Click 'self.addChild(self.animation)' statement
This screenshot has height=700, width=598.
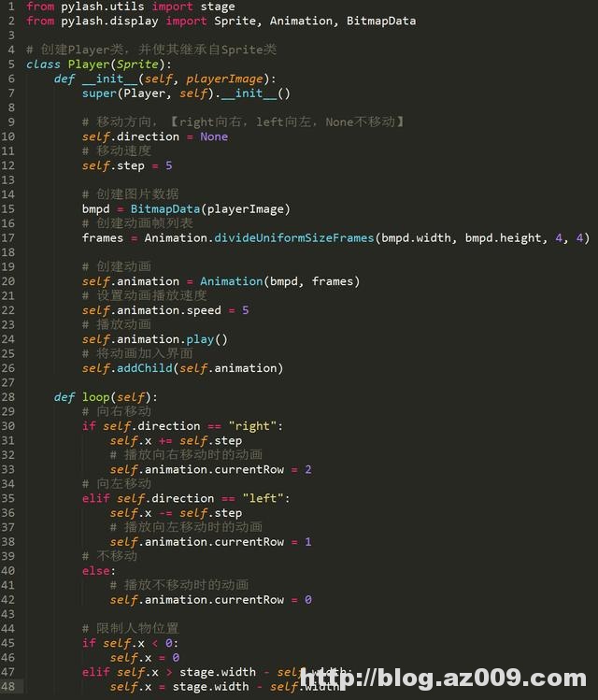[182, 368]
